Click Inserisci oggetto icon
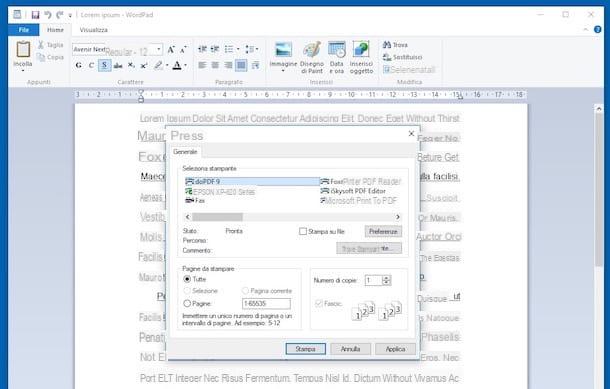The height and width of the screenshot is (389, 610). point(361,49)
